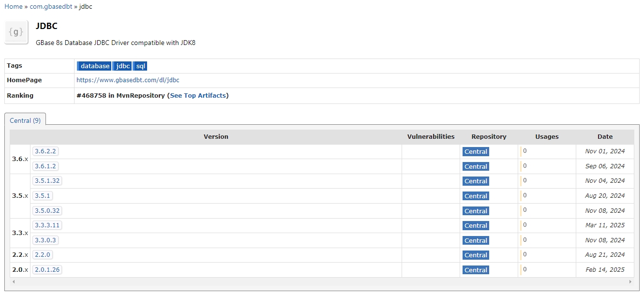Click the 3.5.x version group label
This screenshot has width=644, height=295.
[20, 196]
